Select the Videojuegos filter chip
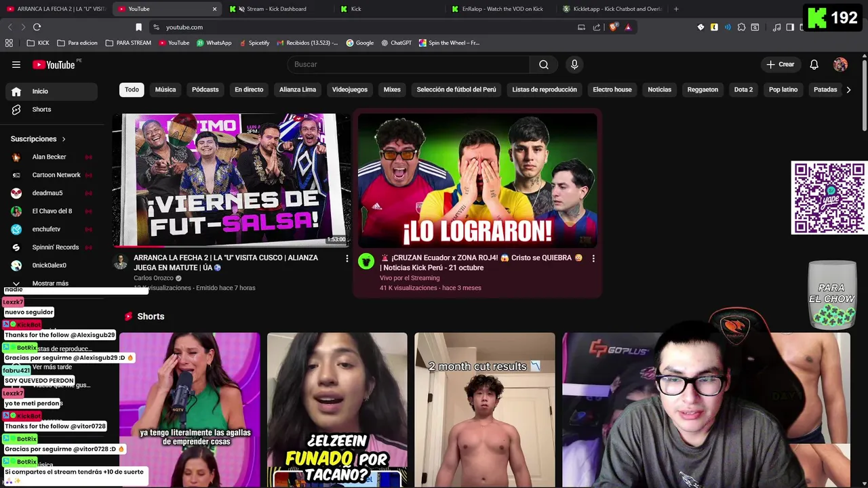 pos(350,89)
